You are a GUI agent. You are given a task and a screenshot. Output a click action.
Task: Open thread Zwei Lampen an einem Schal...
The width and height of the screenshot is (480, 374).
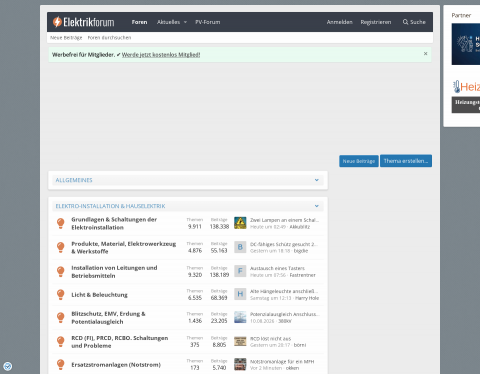284,220
